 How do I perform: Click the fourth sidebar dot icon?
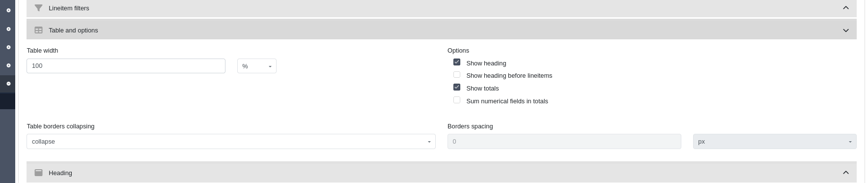point(8,65)
